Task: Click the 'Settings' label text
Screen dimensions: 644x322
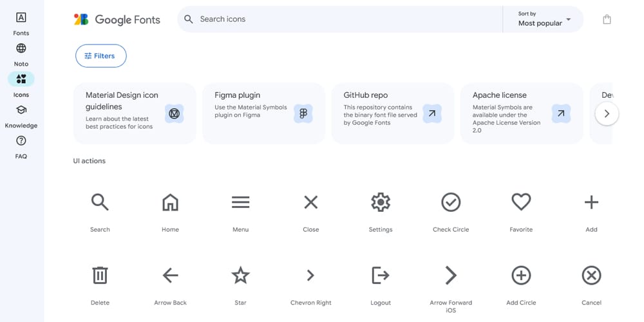Action: (x=381, y=230)
